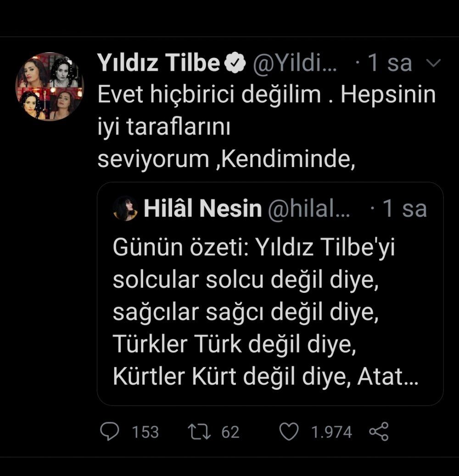Open Hilâl Nesin's small avatar
The image size is (459, 476).
pos(125,209)
